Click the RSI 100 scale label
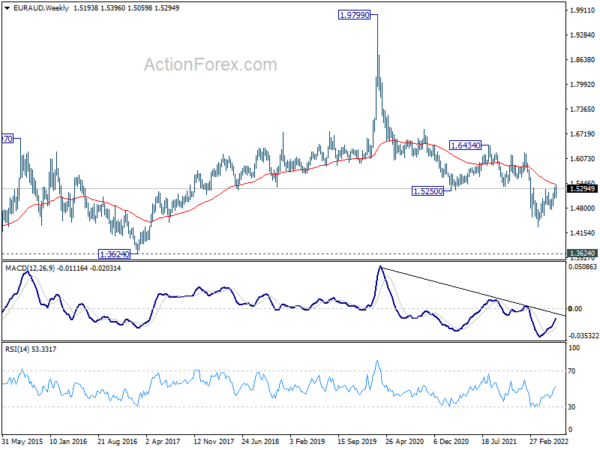Image resolution: width=600 pixels, height=450 pixels. [x=574, y=348]
